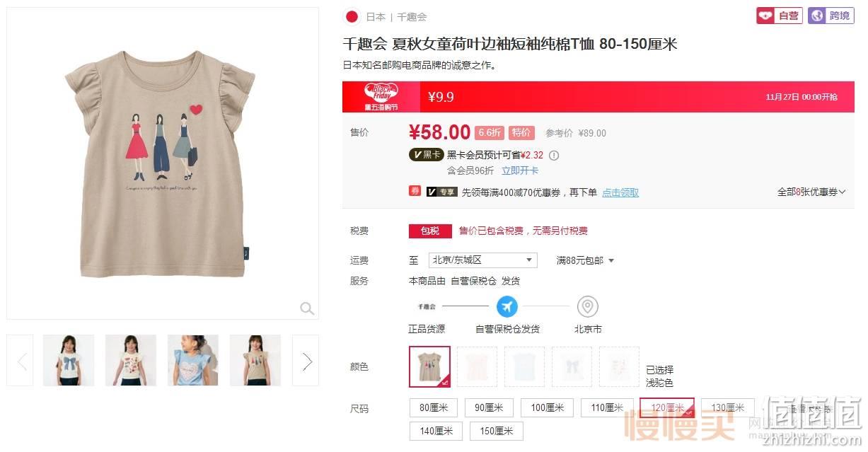Select size 80厘米

pyautogui.click(x=434, y=408)
